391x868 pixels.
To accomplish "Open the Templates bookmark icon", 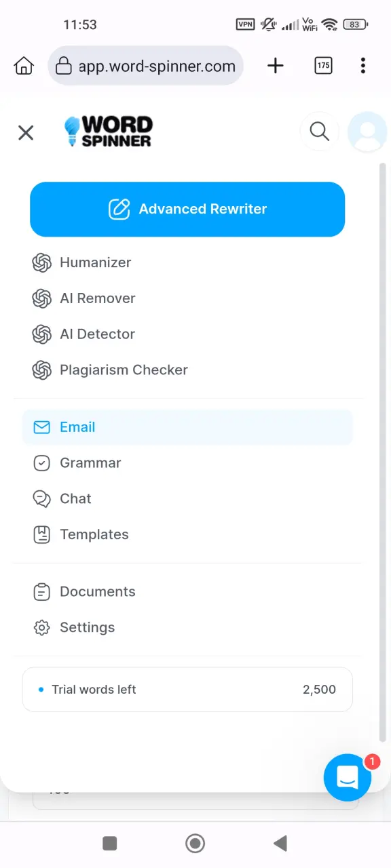I will point(42,535).
